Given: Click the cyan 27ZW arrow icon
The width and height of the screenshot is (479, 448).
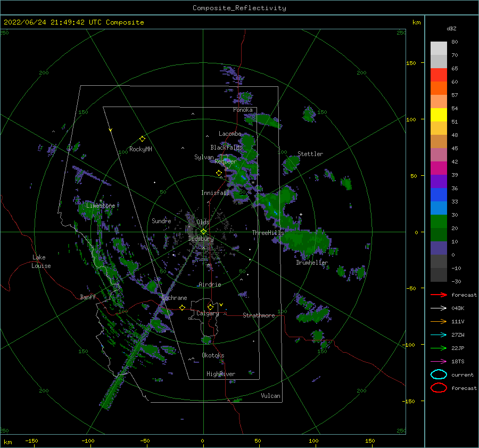Looking at the screenshot, I should pos(439,335).
